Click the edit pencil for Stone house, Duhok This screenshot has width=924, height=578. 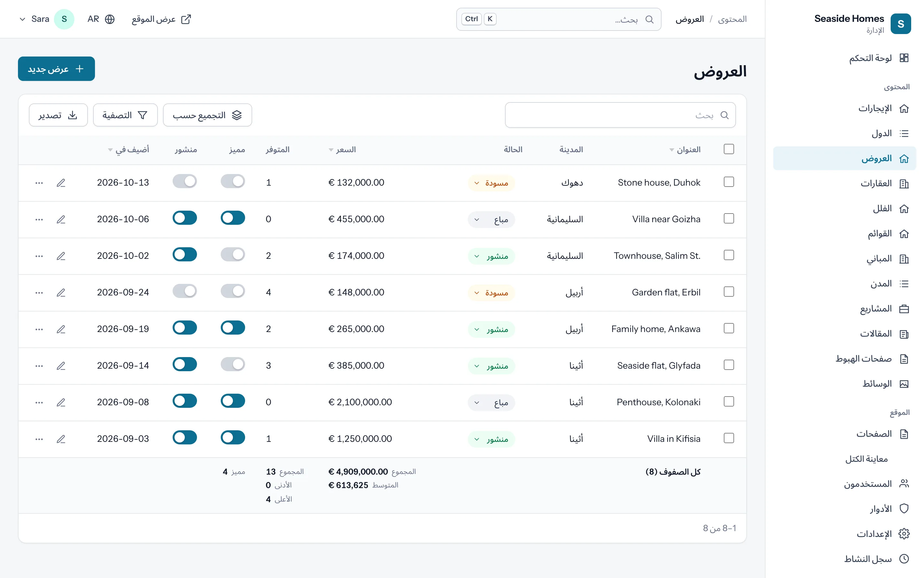click(61, 183)
